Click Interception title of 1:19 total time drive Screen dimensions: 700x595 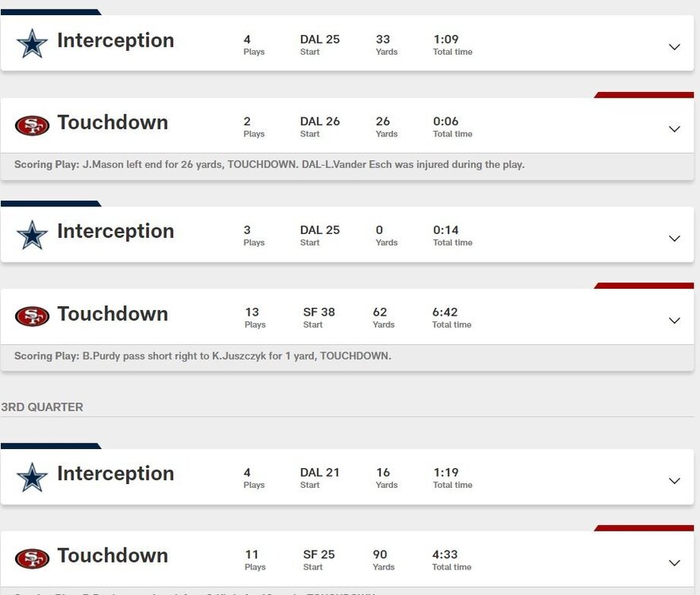click(x=115, y=474)
